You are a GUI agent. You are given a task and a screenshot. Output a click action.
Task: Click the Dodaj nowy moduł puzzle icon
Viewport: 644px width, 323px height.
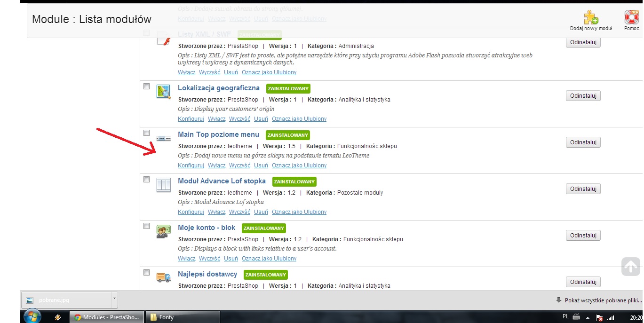click(x=591, y=17)
